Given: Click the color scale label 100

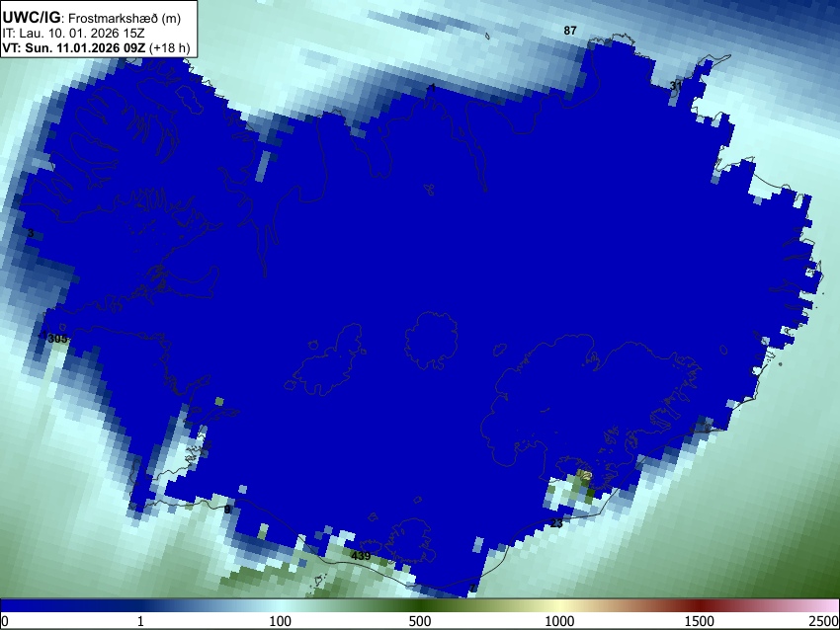Looking at the screenshot, I should (x=280, y=621).
